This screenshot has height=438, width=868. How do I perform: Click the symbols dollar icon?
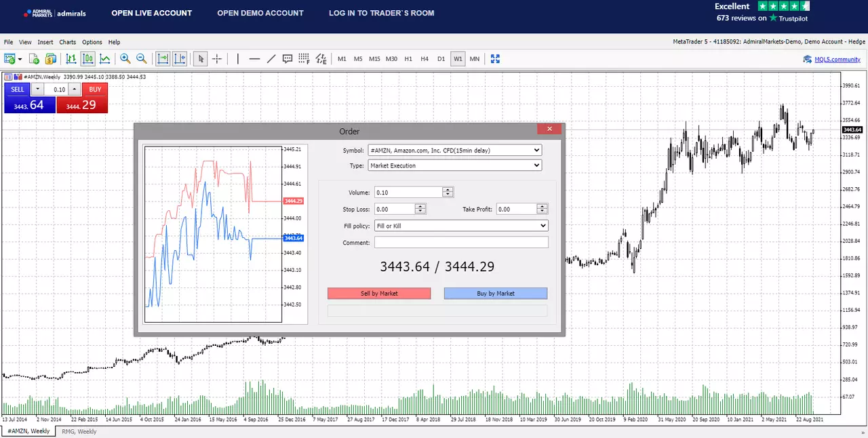coord(50,59)
